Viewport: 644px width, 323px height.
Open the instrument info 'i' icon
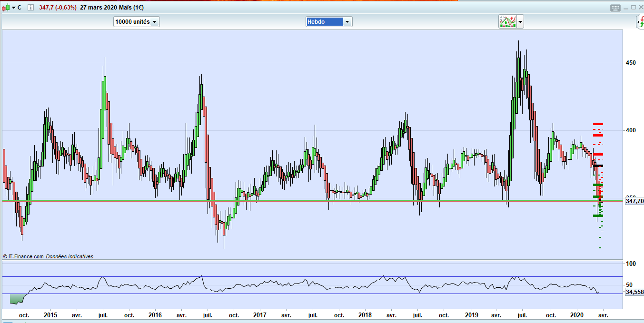(x=30, y=8)
